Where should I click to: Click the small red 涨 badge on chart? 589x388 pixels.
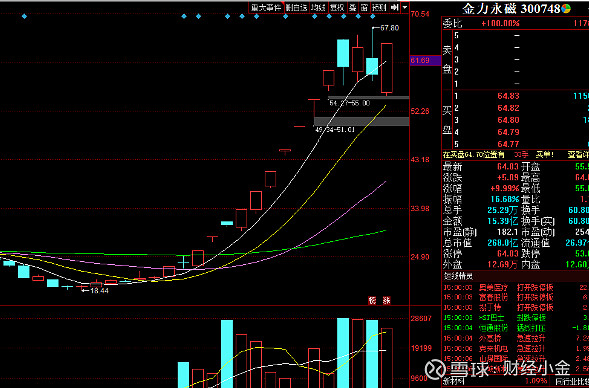click(386, 300)
